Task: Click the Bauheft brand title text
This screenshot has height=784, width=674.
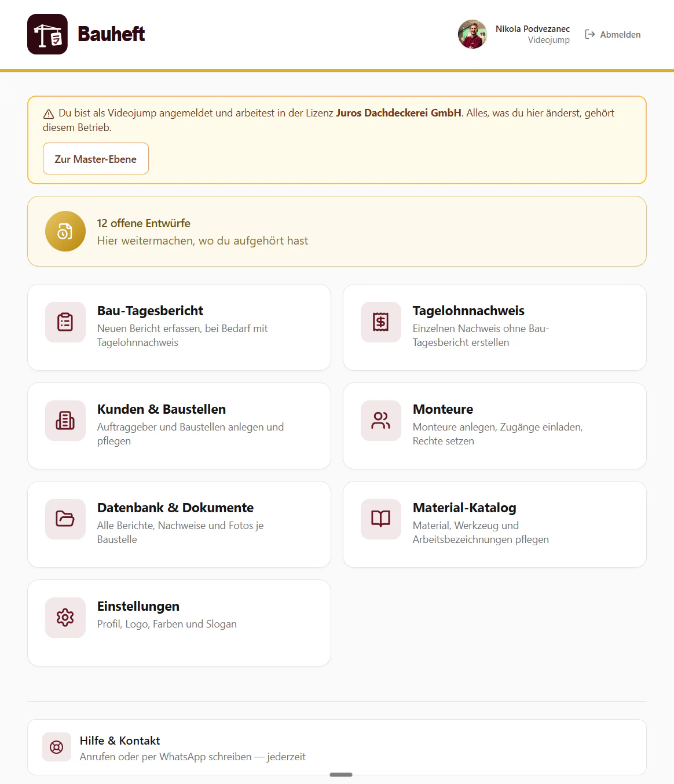Action: 111,34
